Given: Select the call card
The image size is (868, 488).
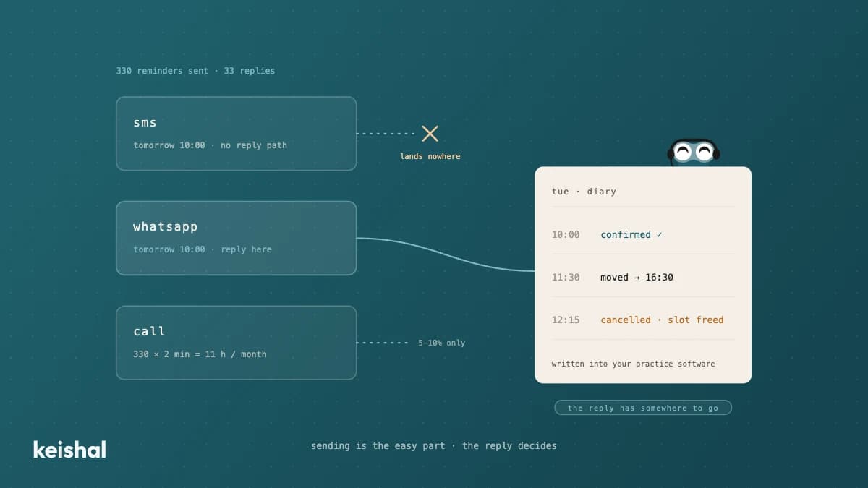Looking at the screenshot, I should tap(236, 343).
